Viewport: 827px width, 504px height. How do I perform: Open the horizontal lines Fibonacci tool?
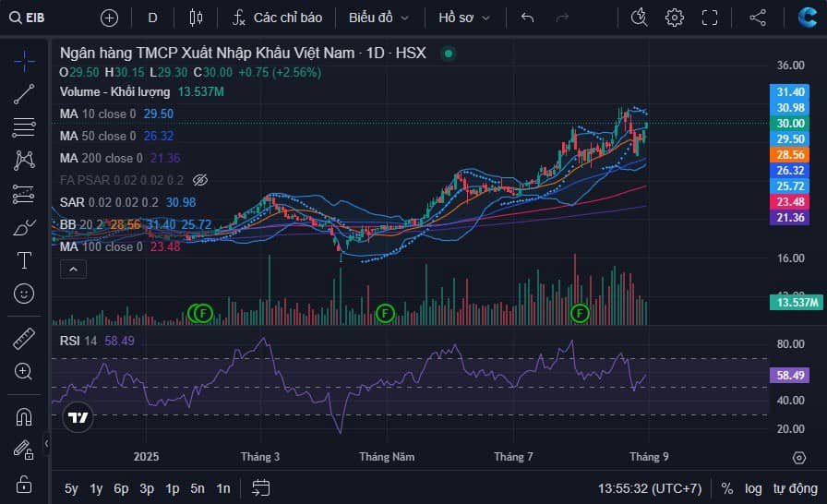coord(24,127)
